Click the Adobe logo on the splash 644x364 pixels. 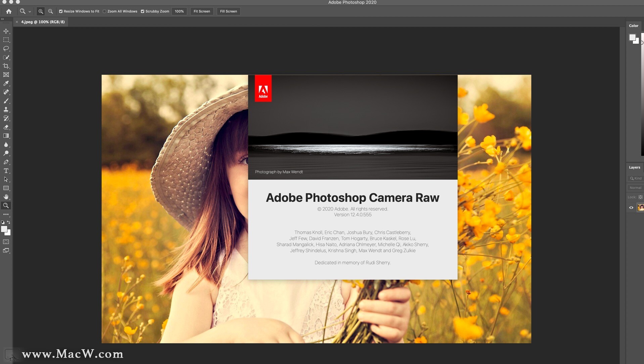point(263,88)
